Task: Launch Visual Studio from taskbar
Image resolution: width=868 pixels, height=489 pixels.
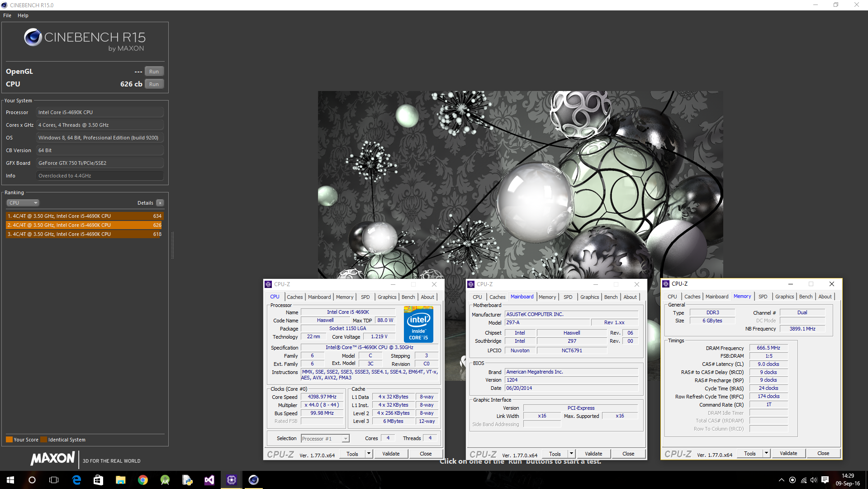Action: tap(209, 480)
